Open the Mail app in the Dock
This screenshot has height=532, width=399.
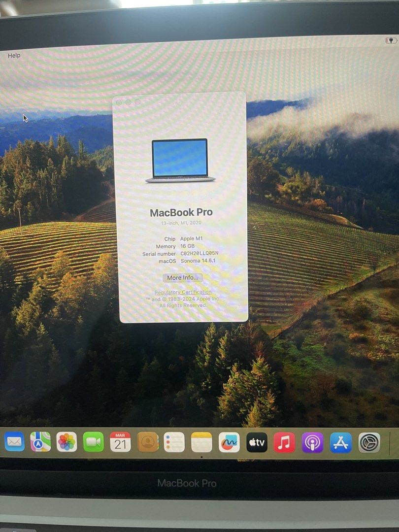pyautogui.click(x=14, y=441)
